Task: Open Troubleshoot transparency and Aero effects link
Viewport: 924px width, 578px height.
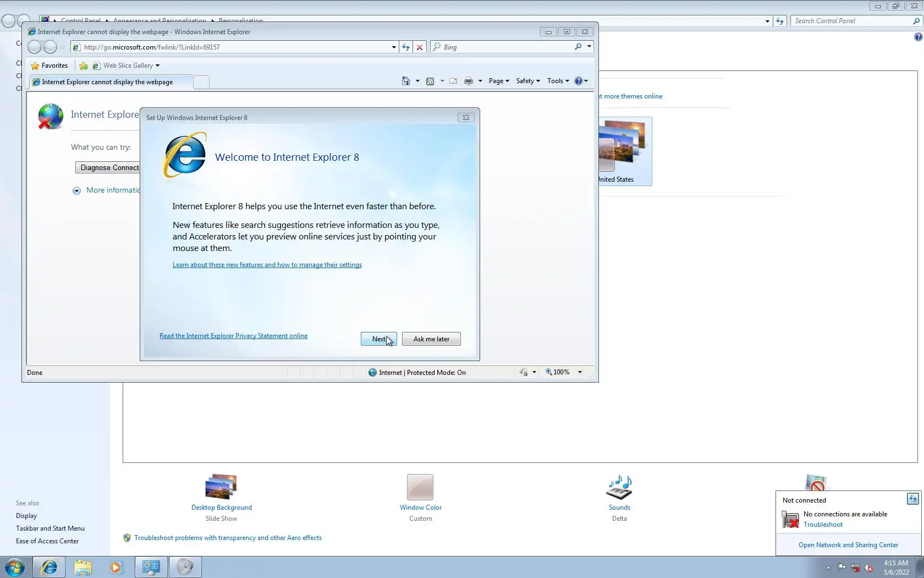Action: click(228, 538)
